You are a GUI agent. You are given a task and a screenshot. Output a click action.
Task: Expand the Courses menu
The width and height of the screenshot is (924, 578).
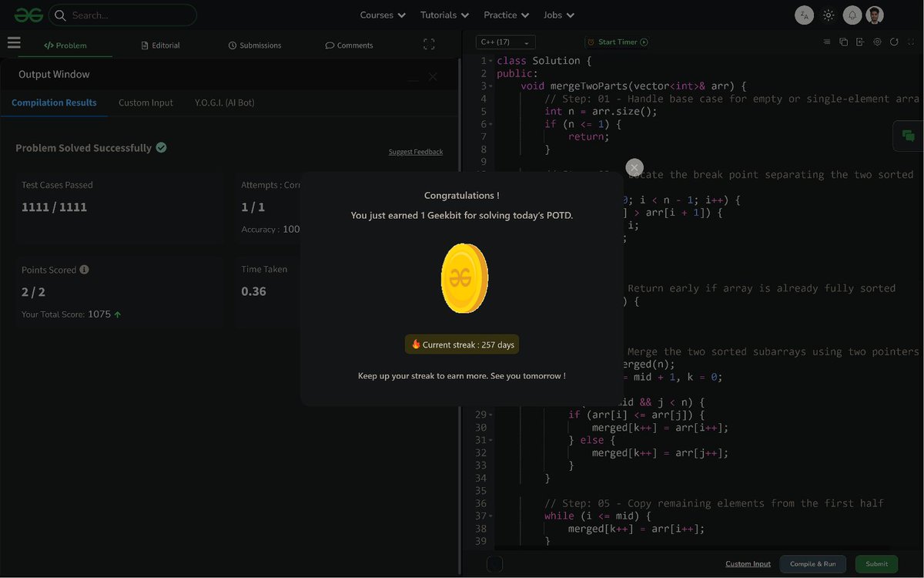coord(383,15)
